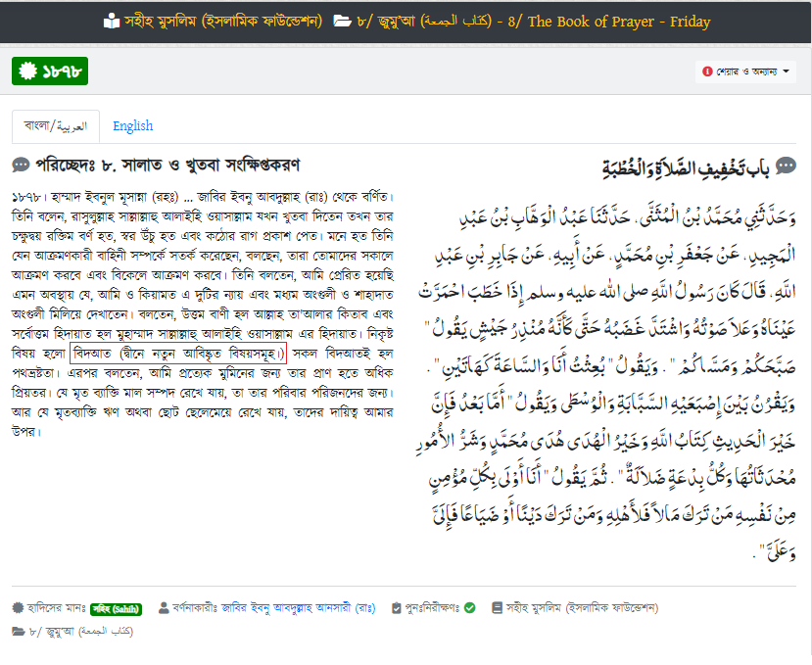Click the comment icon beside Bengali chapter title
Screen dimensions: 812x665
coord(21,165)
